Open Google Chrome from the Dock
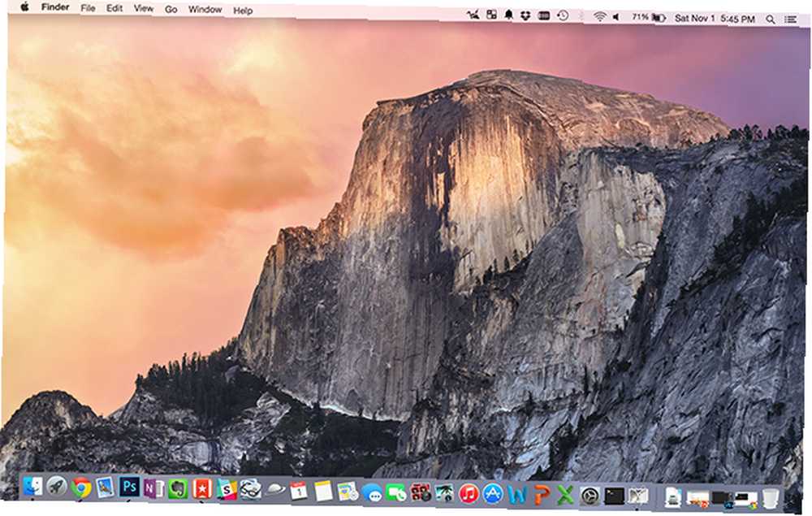812x516 pixels. pyautogui.click(x=80, y=488)
